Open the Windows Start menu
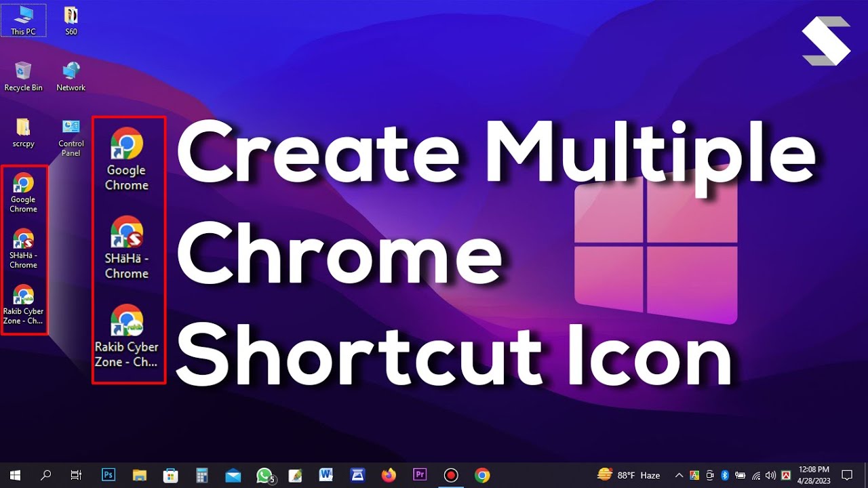Screen dimensions: 868x488 pyautogui.click(x=14, y=475)
